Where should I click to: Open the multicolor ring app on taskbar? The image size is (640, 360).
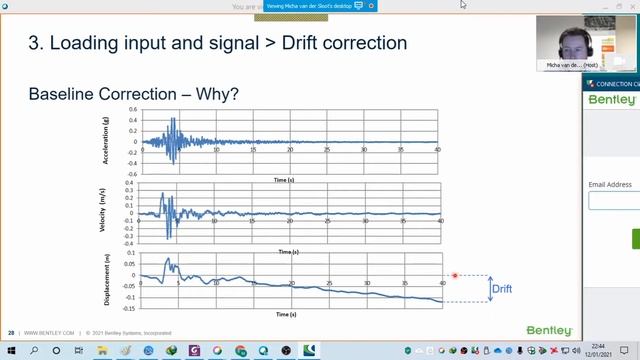pyautogui.click(x=217, y=351)
